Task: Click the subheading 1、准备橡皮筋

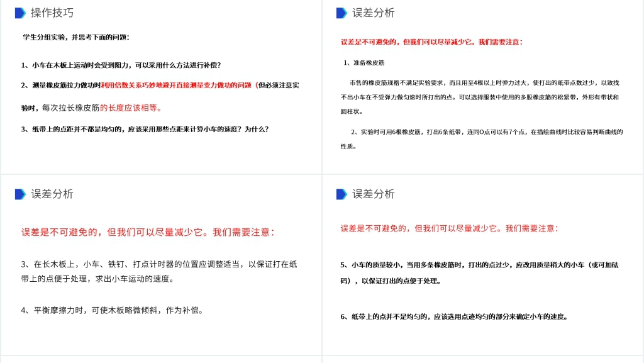Action: point(364,63)
